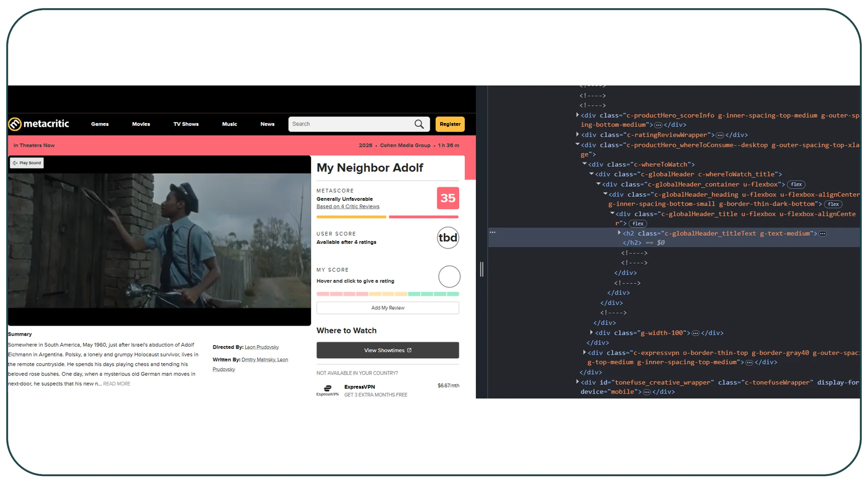
Task: Click the Metacritic logo icon
Action: pyautogui.click(x=15, y=124)
